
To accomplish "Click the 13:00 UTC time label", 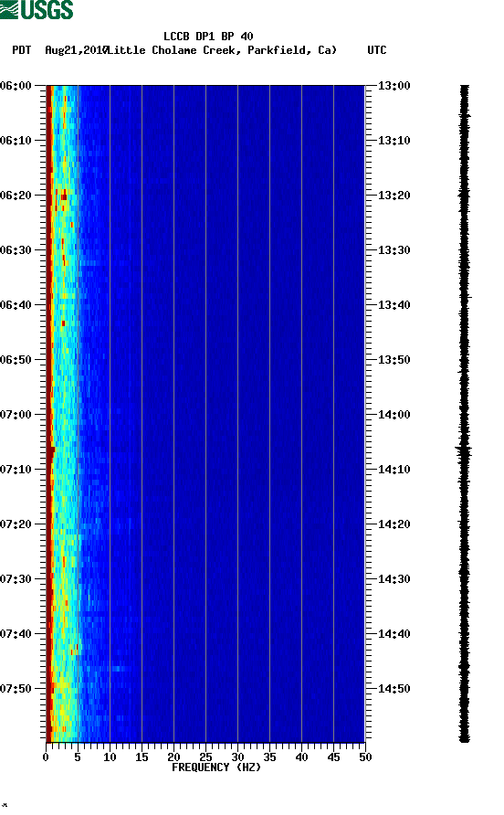I will pyautogui.click(x=394, y=85).
